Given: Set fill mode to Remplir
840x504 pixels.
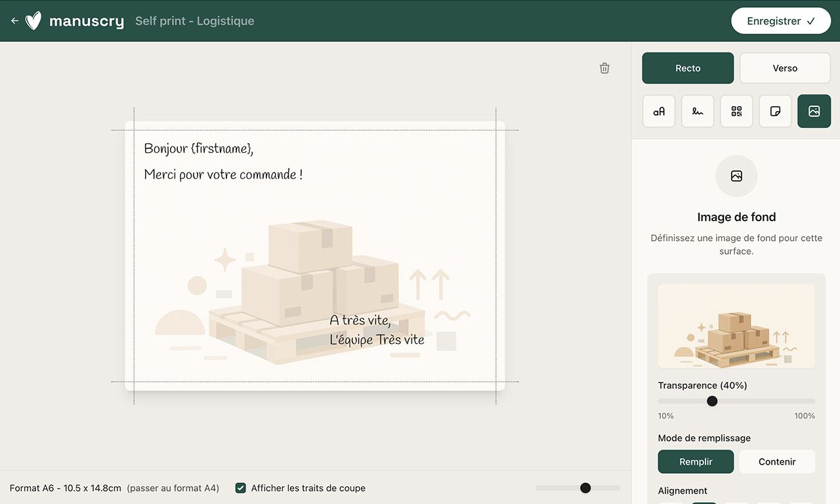Looking at the screenshot, I should [696, 461].
